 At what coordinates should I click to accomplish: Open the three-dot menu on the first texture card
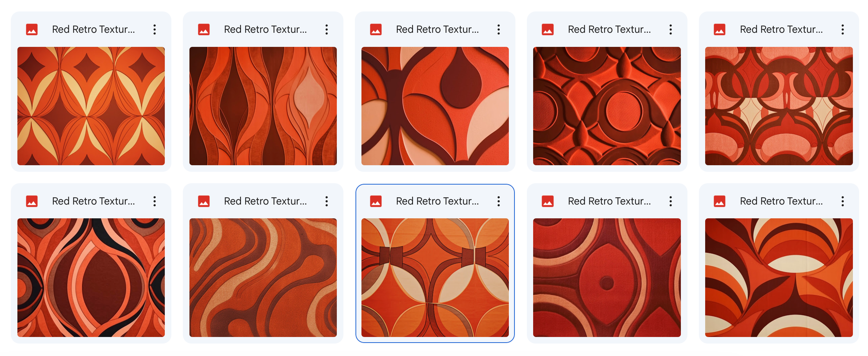[x=155, y=29]
